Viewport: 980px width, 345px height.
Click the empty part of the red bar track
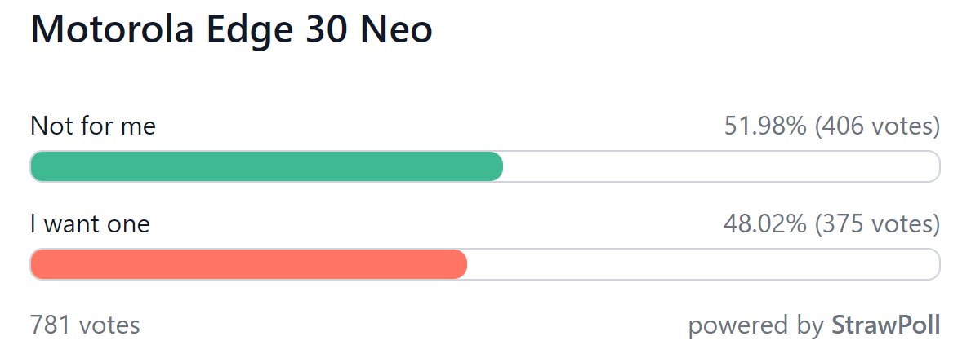click(704, 264)
